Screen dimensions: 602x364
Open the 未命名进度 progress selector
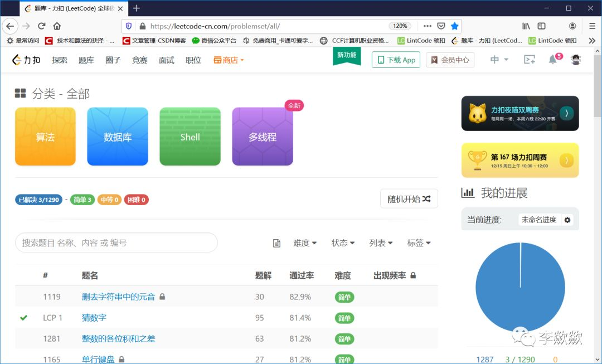538,220
